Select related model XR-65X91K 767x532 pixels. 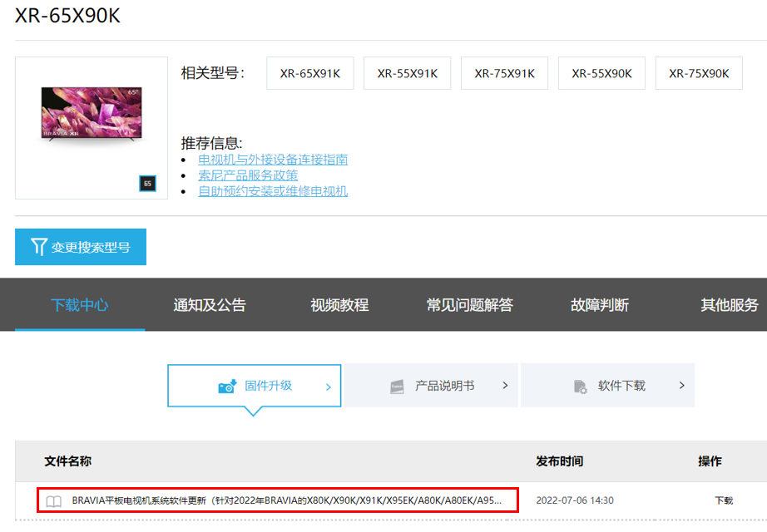[x=310, y=73]
